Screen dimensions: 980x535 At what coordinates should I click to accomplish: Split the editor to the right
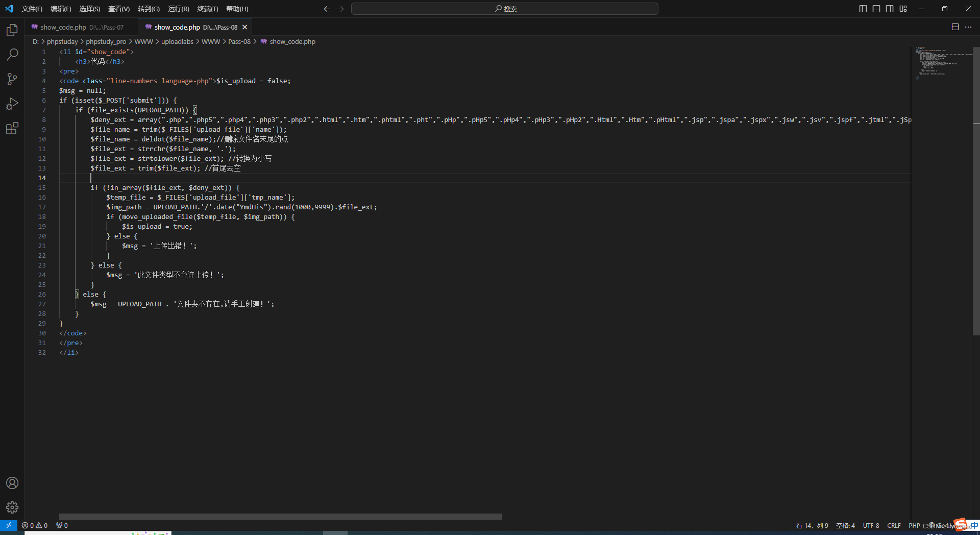pos(955,27)
